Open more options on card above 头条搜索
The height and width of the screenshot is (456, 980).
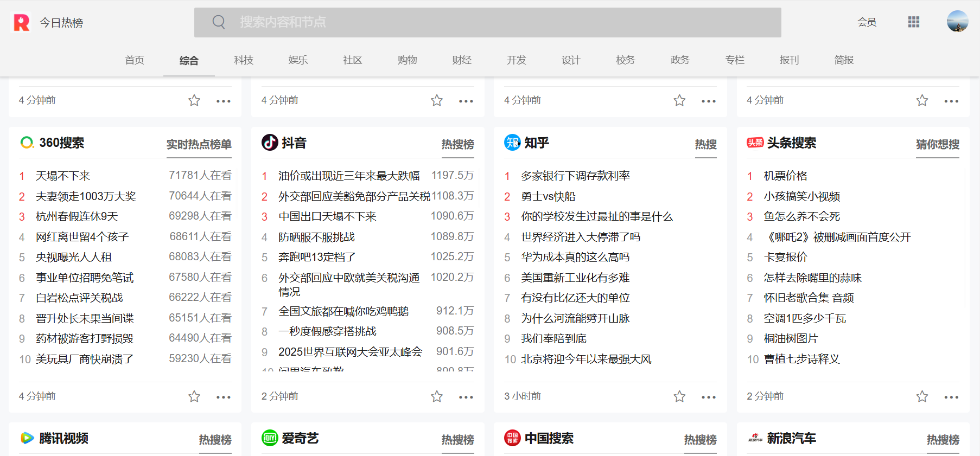pos(951,101)
